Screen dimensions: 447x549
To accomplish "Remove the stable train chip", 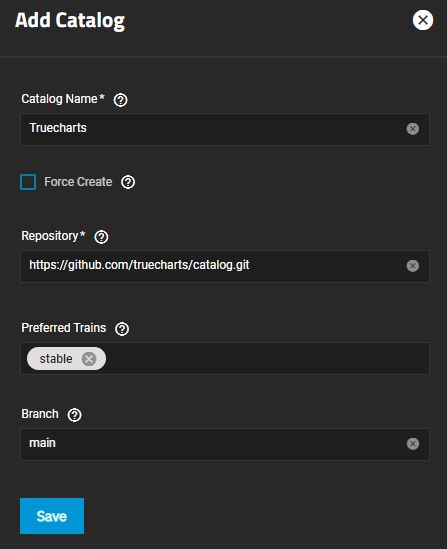I will (89, 359).
